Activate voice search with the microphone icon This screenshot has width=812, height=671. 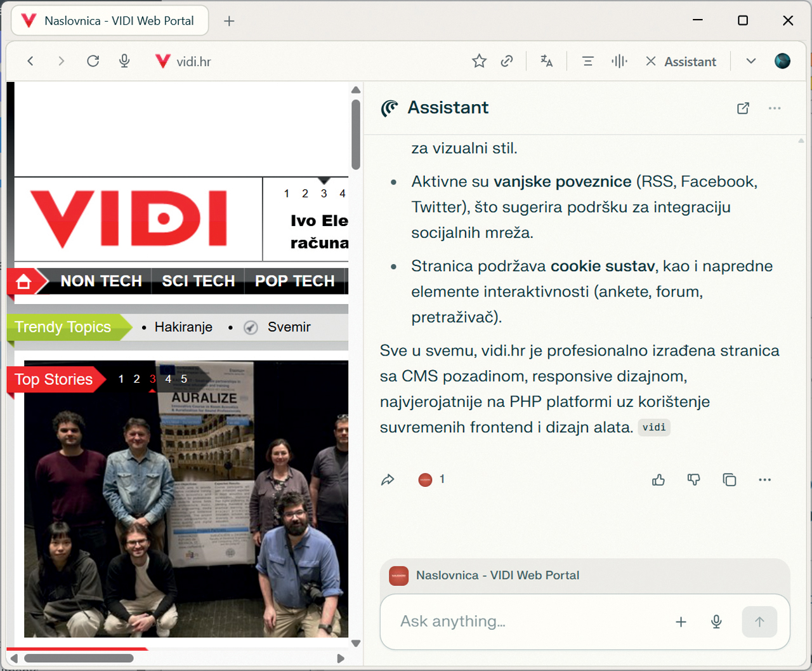[x=124, y=61]
